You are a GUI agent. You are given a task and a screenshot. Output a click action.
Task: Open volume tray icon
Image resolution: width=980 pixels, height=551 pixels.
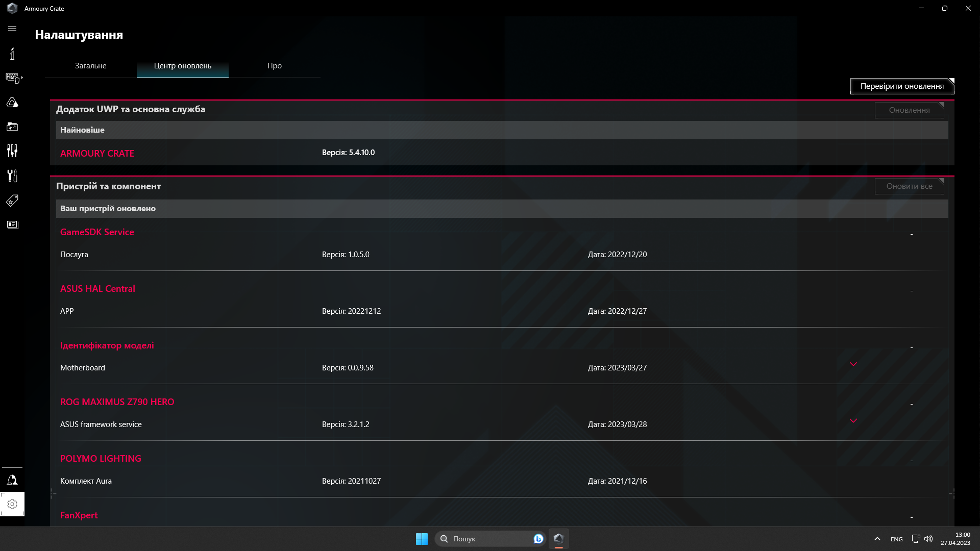tap(928, 539)
